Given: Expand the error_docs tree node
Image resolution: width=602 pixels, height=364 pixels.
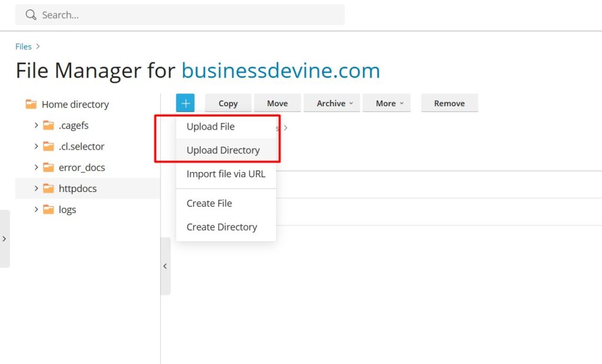Looking at the screenshot, I should coord(36,168).
